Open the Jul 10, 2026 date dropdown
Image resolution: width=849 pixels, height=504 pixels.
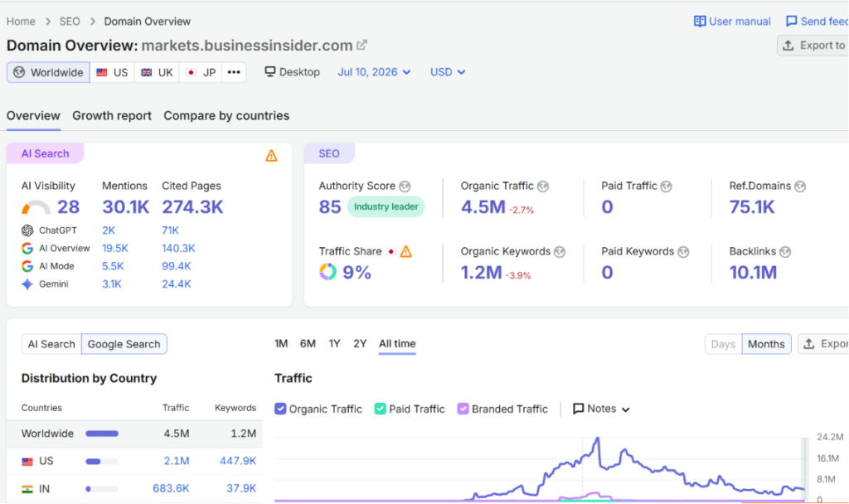pos(374,72)
